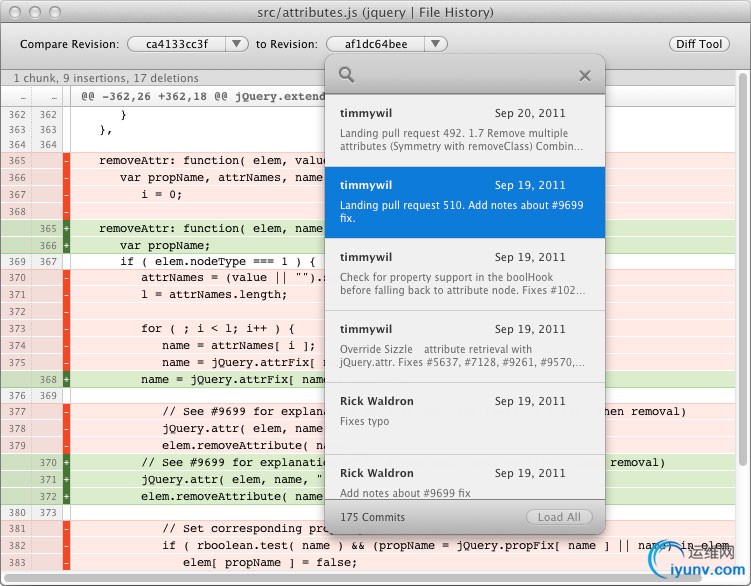751x586 pixels.
Task: Click the chunk header '@@ -362,26 +362,18 @@'
Action: point(204,96)
